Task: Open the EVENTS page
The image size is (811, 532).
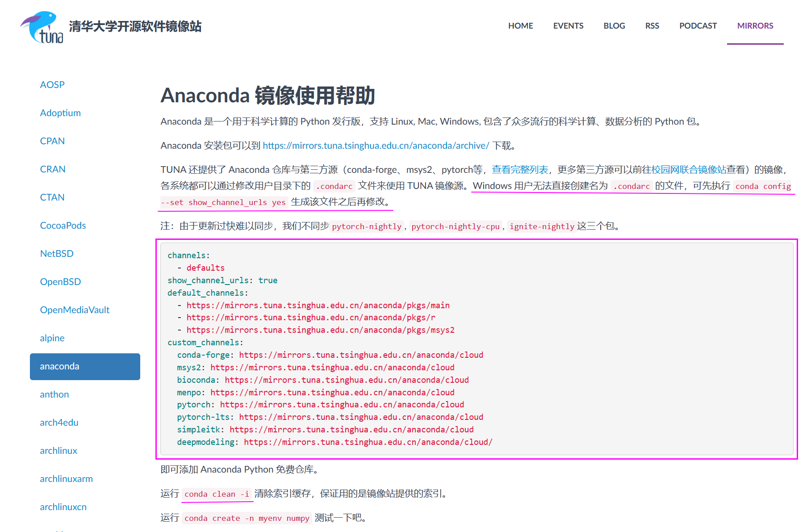Action: (x=568, y=26)
